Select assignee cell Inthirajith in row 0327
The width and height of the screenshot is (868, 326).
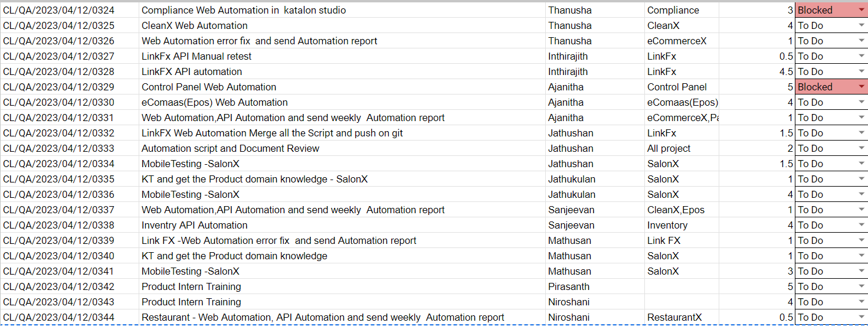coord(595,56)
